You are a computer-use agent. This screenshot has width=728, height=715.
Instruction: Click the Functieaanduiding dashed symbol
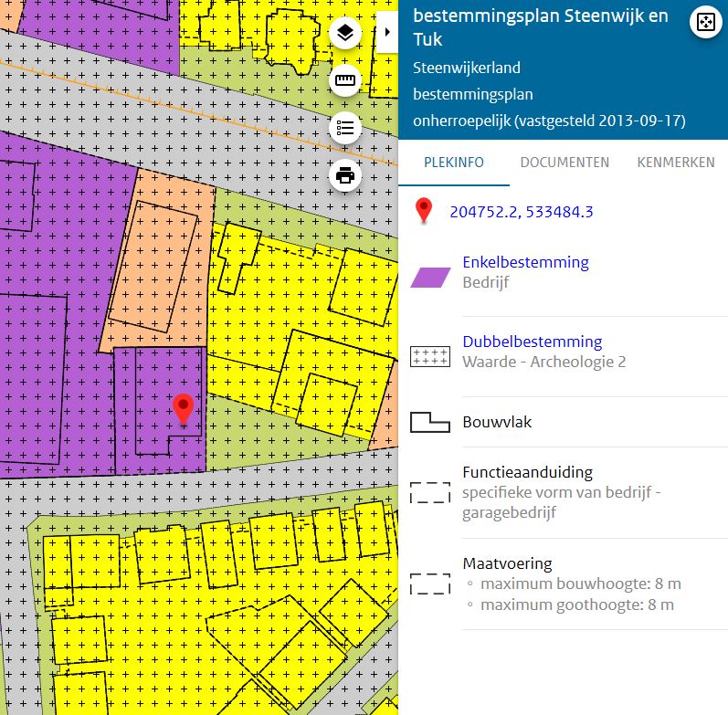[x=430, y=492]
